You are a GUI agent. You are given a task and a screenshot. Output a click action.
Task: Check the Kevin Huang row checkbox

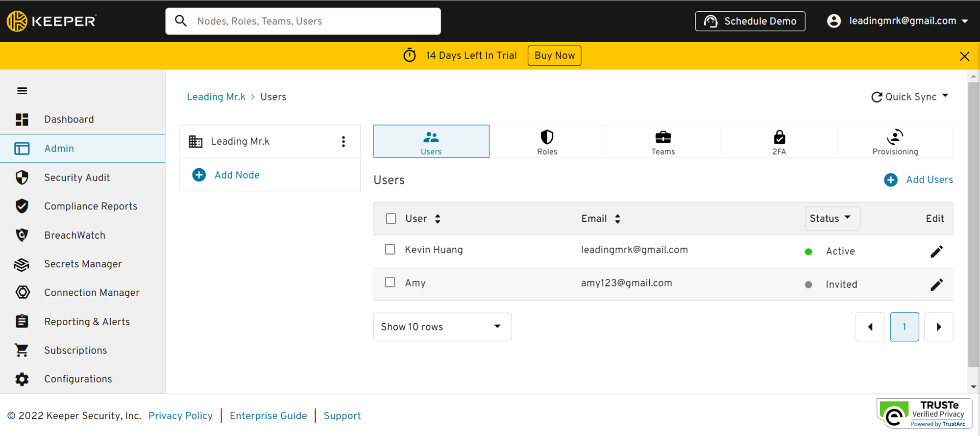(x=390, y=250)
